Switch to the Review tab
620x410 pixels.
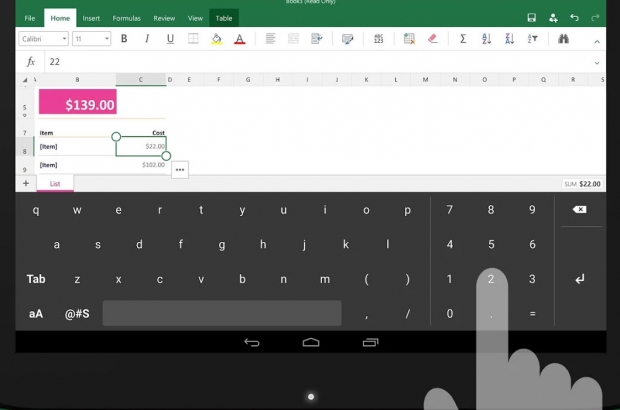pyautogui.click(x=164, y=18)
